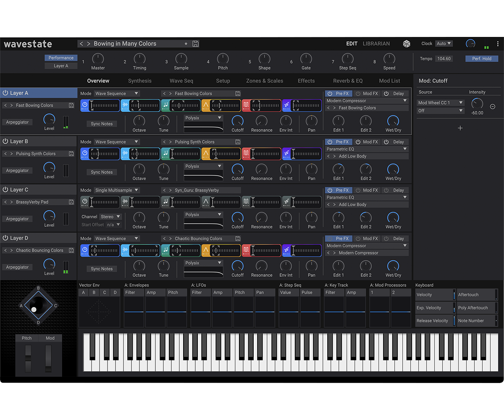Click Layer D Sync Notes button
This screenshot has width=504, height=420.
pos(102,269)
